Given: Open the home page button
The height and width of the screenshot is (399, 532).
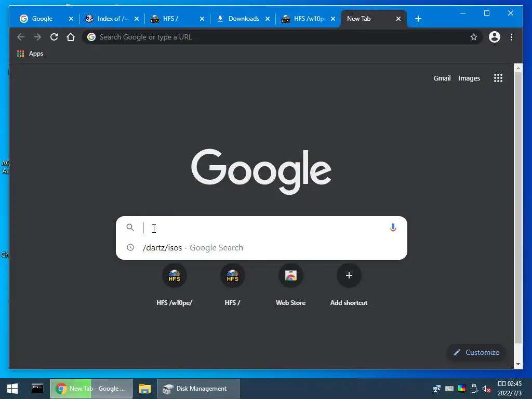Looking at the screenshot, I should tap(71, 37).
